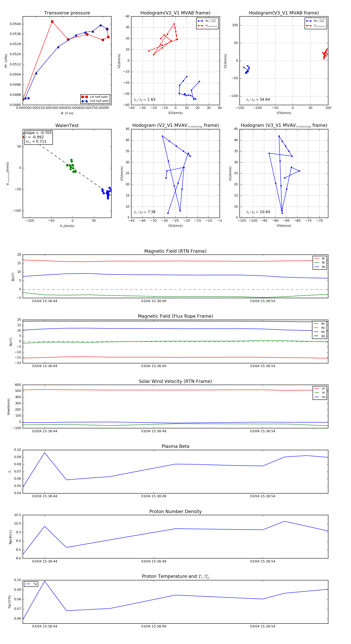
Task: Click the "Magnetic Field (RTN Frame)" title
Action: click(175, 251)
